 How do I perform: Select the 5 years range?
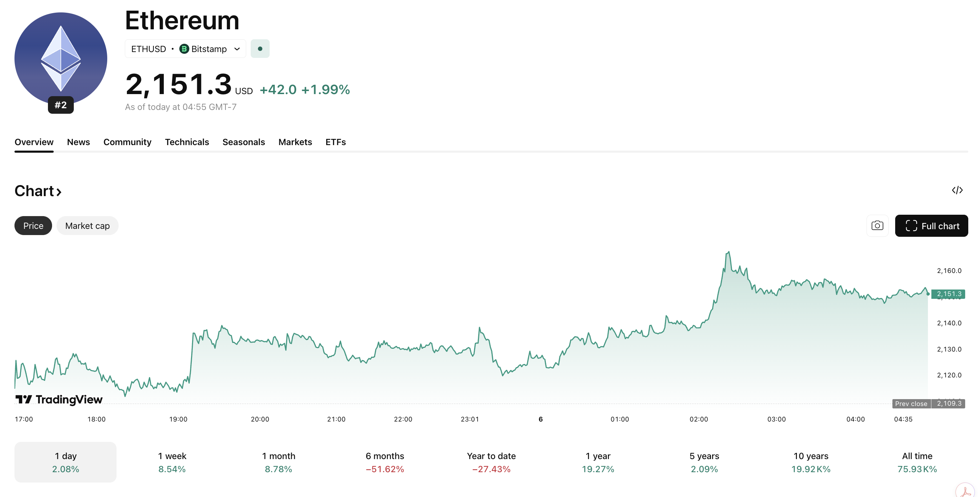coord(704,462)
